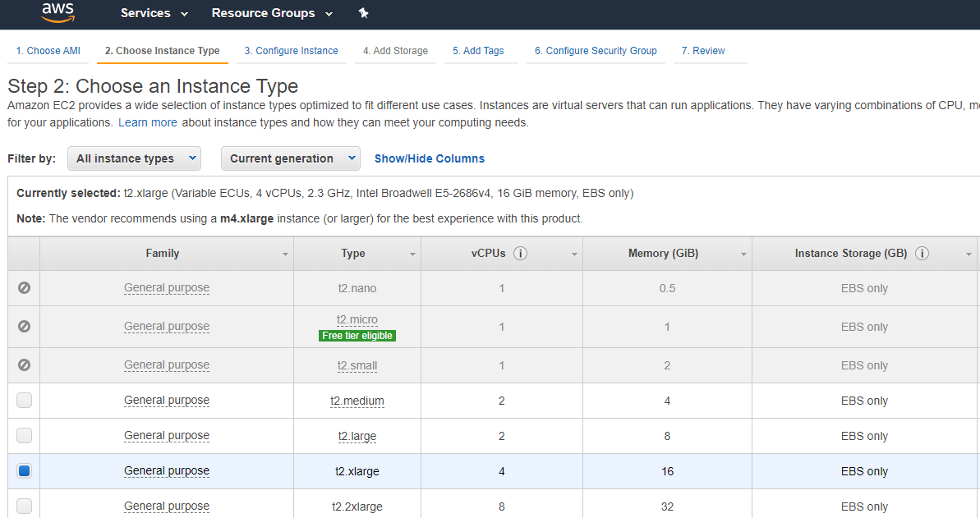Click General purpose link in t2.small row
Screen dimensions: 980x518
[167, 365]
